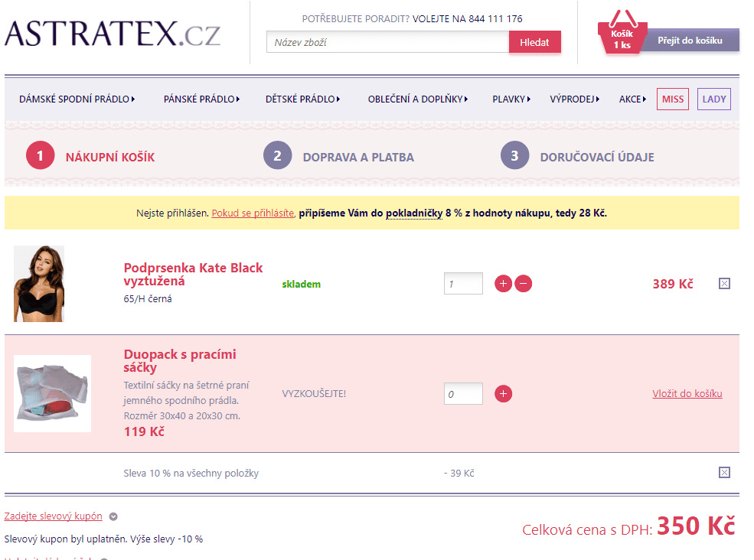Remove Podprsenka Kate Black from cart
The width and height of the screenshot is (754, 560).
coord(724,284)
